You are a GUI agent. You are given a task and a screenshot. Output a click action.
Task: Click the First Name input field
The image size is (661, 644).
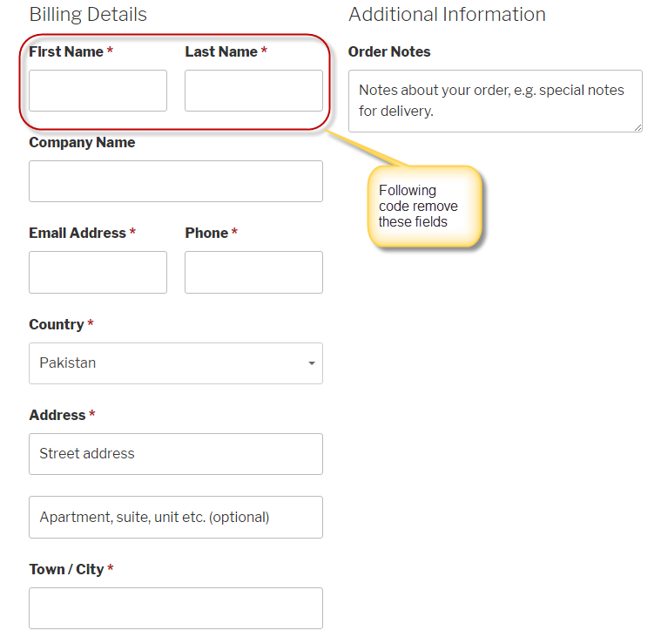pos(98,91)
